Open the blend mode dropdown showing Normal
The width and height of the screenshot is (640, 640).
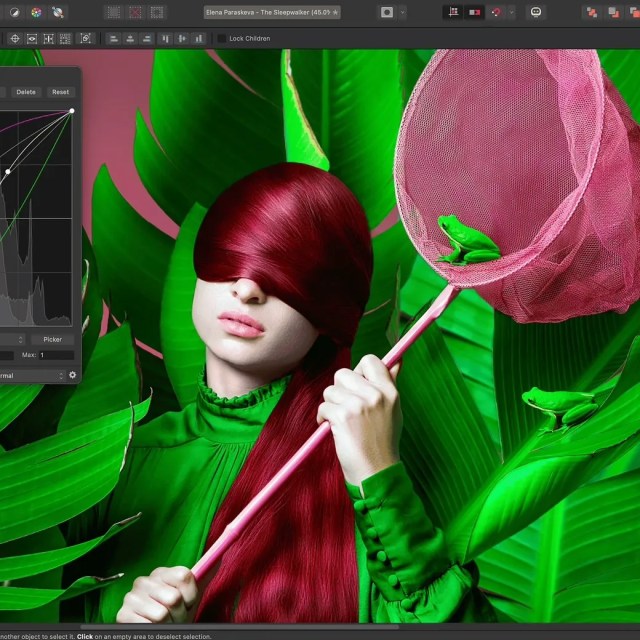tap(33, 376)
